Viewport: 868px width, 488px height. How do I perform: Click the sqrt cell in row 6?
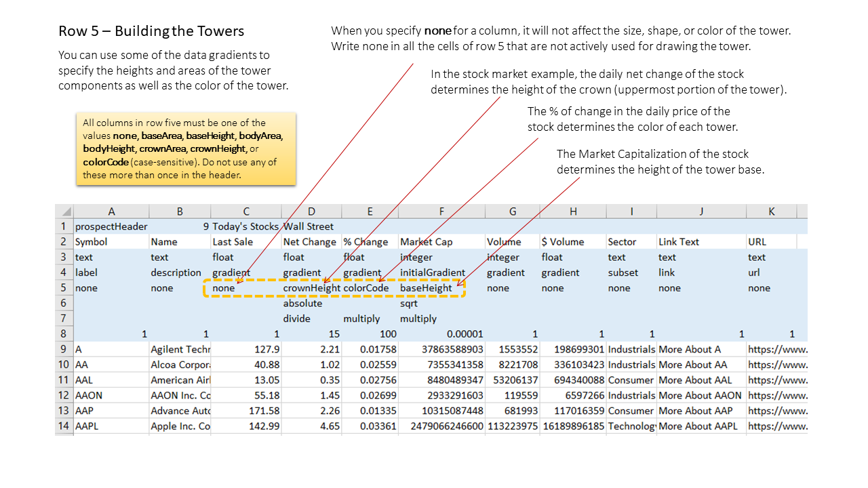tap(441, 304)
